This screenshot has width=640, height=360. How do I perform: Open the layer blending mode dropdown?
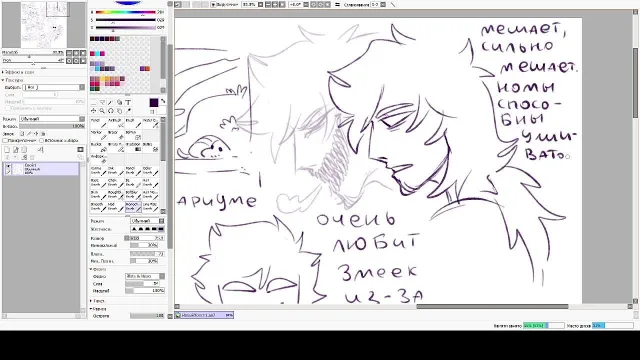pos(52,119)
